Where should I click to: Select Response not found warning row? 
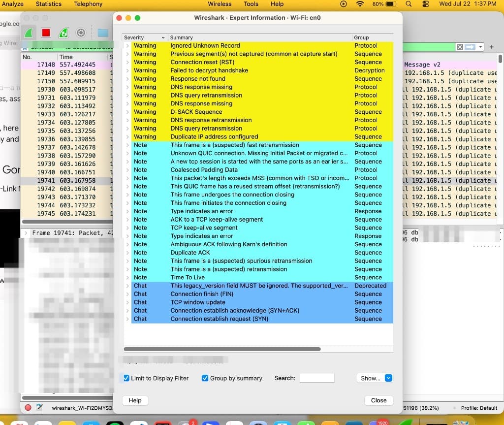pyautogui.click(x=262, y=79)
